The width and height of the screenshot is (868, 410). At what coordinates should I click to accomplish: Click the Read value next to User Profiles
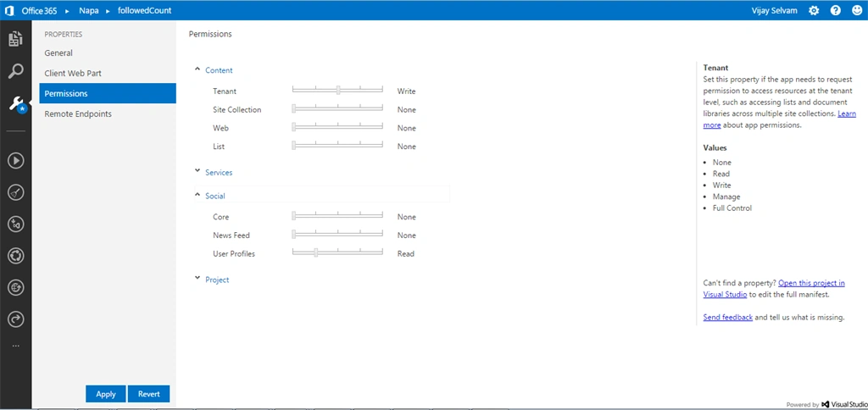(406, 254)
